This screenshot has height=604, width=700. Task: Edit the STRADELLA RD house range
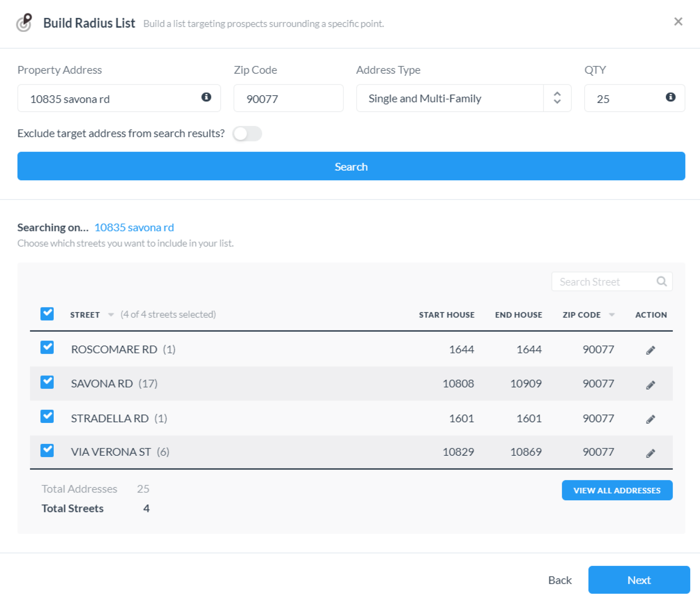tap(650, 419)
